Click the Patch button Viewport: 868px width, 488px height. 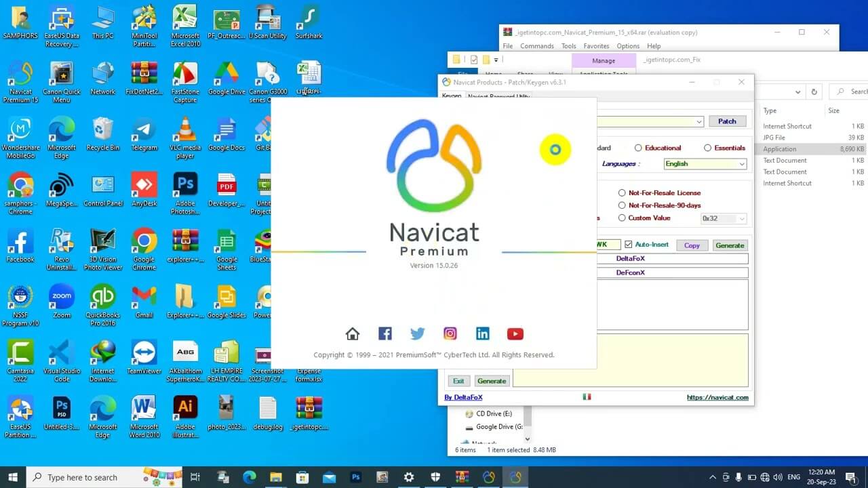pos(727,121)
